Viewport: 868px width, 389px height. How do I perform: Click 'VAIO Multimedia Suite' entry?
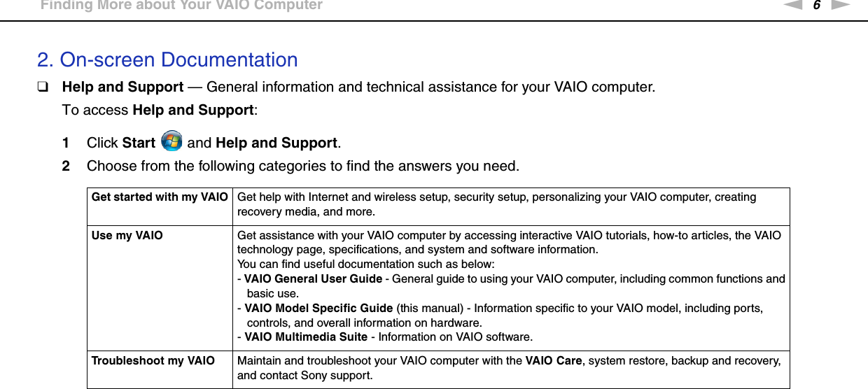click(306, 337)
